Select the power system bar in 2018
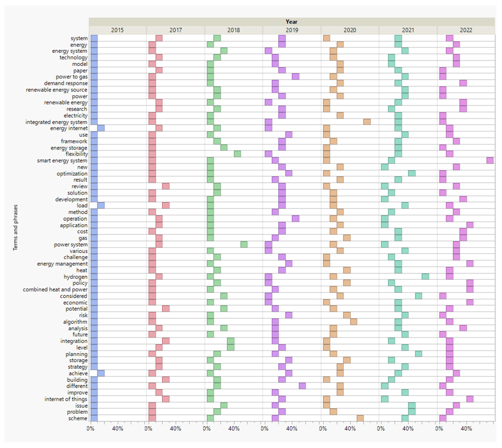The image size is (502, 448). point(244,244)
